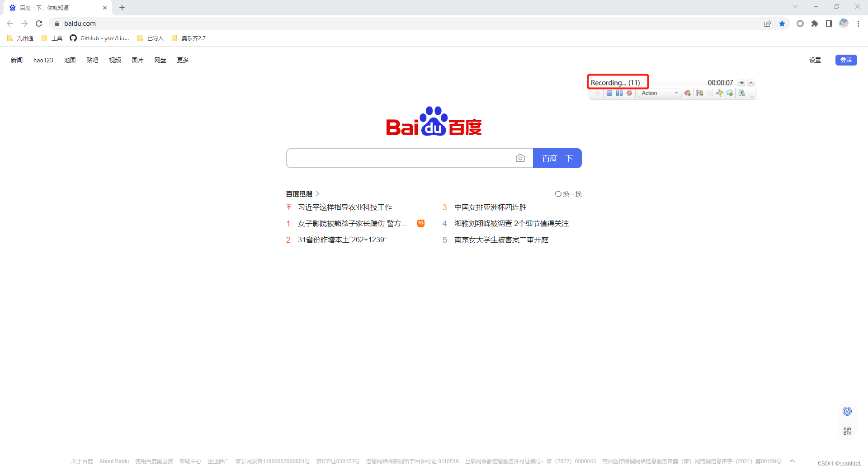Click the site lock icon

point(57,23)
